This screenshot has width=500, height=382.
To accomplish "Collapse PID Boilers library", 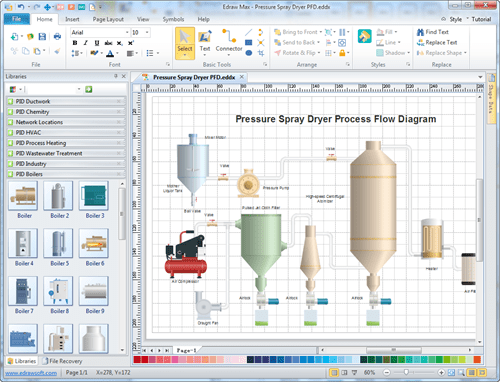I will pos(66,174).
